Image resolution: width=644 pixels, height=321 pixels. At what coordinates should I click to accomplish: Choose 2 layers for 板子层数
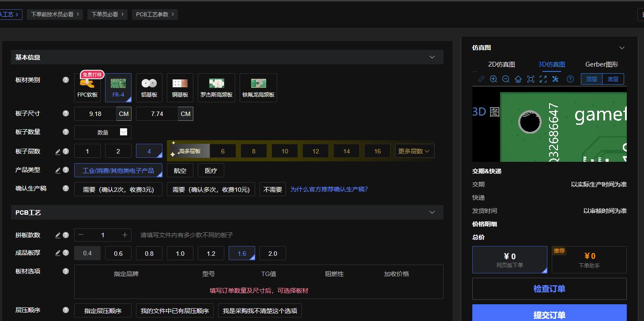coord(118,151)
